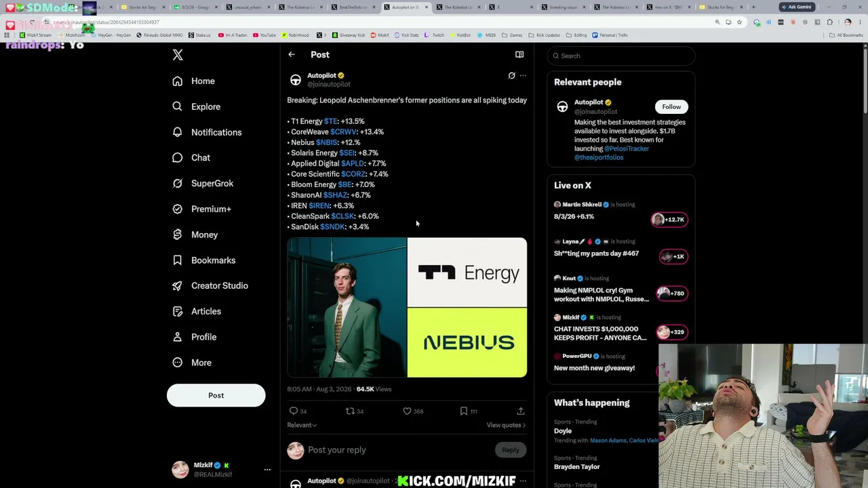
Task: Click Autopilot's avatar on the post
Action: 296,81
